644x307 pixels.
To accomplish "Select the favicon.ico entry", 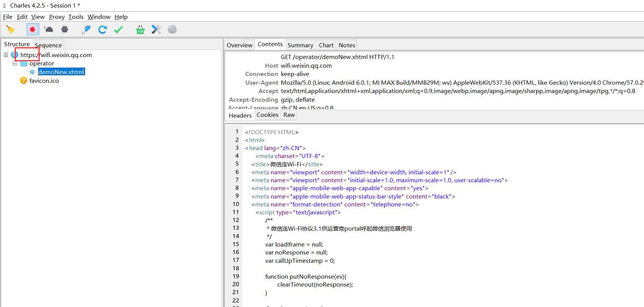I will pos(44,81).
